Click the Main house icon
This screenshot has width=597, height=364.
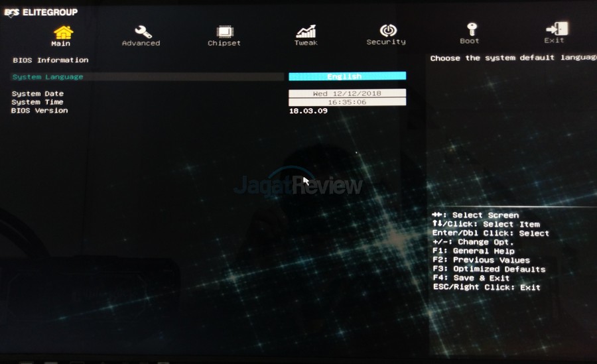(x=63, y=31)
